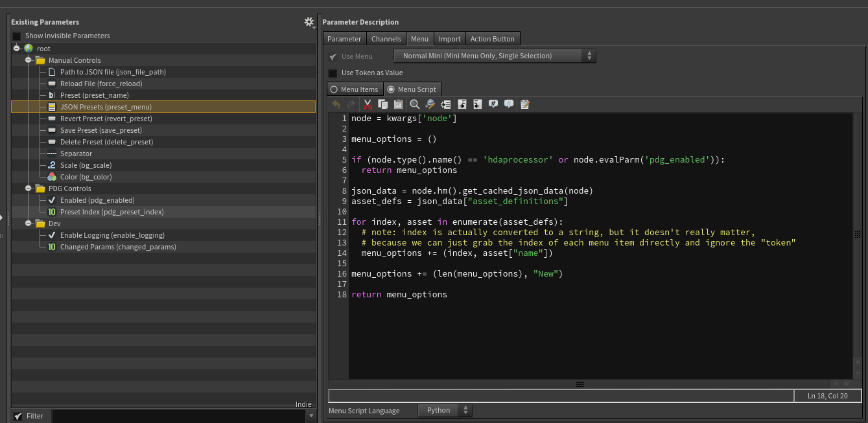Screen dimensions: 868x423
Task: Toggle the Use Token as Value checkbox
Action: click(333, 73)
